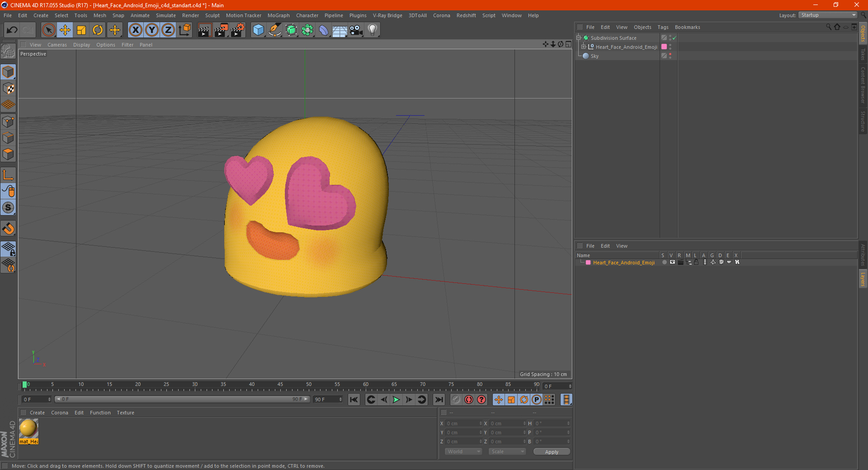Toggle Autokeying button
Image resolution: width=868 pixels, height=470 pixels.
[x=469, y=399]
